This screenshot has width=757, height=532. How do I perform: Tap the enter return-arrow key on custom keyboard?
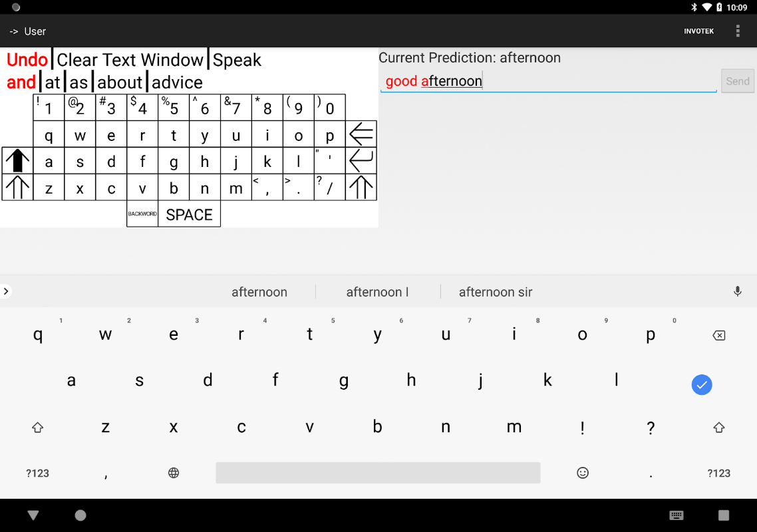click(361, 160)
